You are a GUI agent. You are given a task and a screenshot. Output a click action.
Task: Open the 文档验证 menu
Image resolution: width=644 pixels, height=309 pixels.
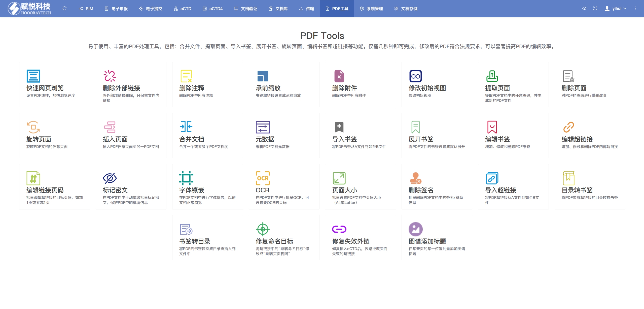coord(245,9)
